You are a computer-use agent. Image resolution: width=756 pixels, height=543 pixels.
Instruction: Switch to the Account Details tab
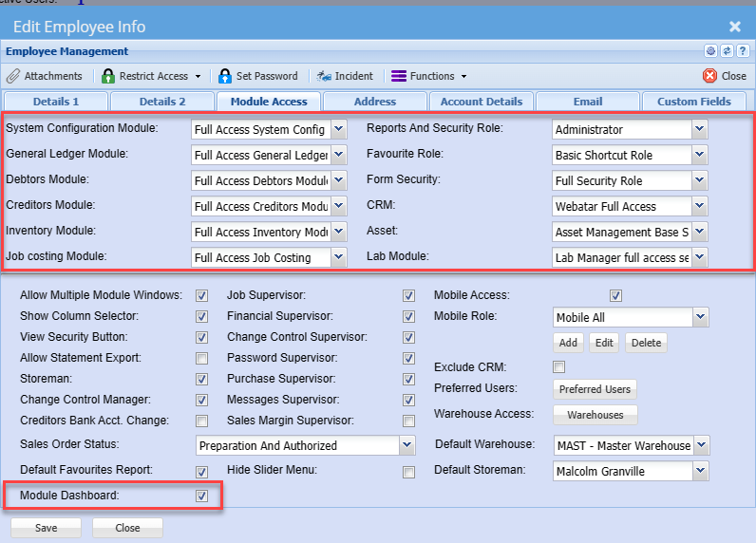coord(481,102)
